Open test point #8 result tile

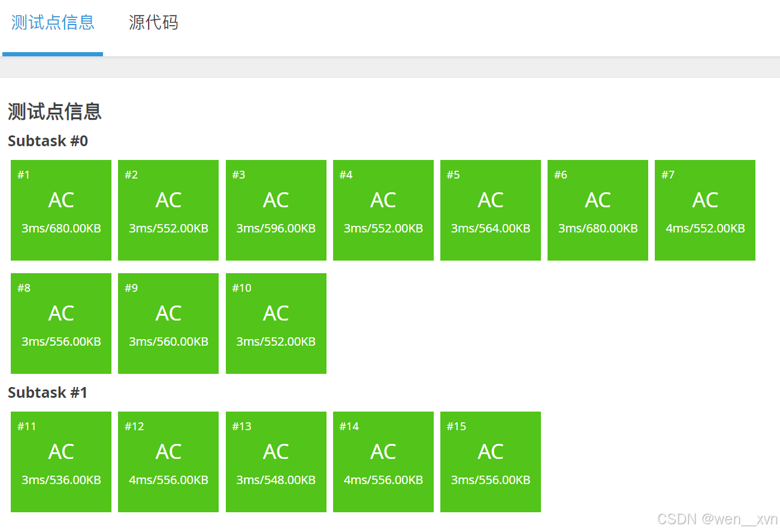(x=61, y=324)
